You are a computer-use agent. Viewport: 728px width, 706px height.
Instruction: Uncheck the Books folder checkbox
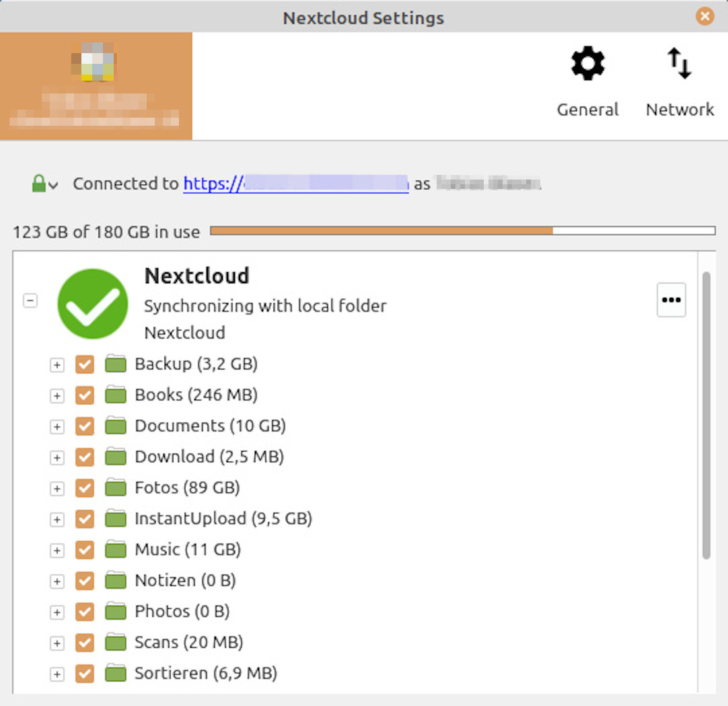(85, 395)
